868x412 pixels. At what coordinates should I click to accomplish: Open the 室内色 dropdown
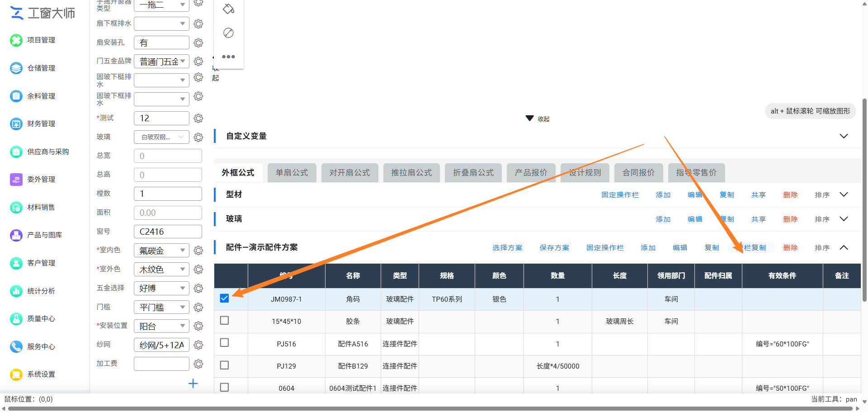coord(161,251)
